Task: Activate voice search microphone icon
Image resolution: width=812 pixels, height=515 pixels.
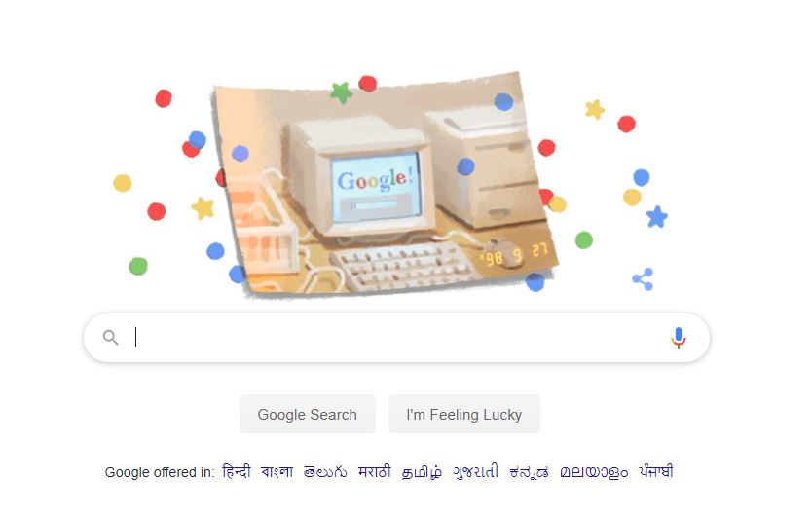Action: (678, 338)
